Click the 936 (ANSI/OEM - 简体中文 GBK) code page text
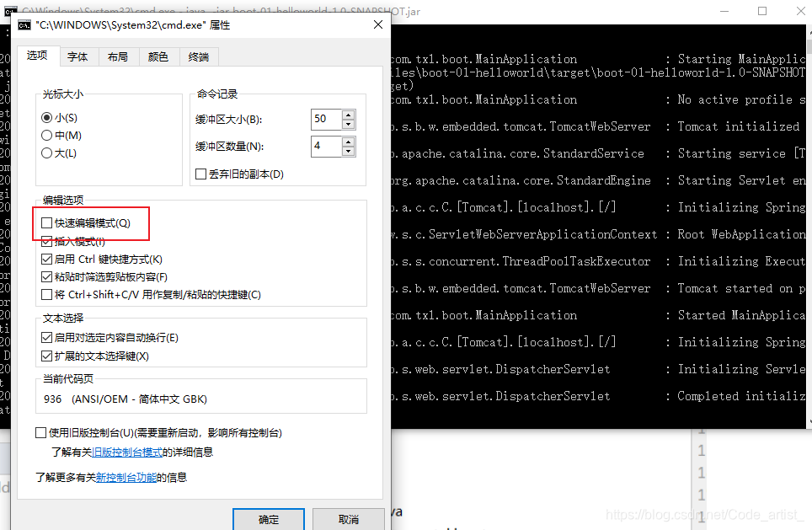Image resolution: width=812 pixels, height=530 pixels. pyautogui.click(x=126, y=399)
